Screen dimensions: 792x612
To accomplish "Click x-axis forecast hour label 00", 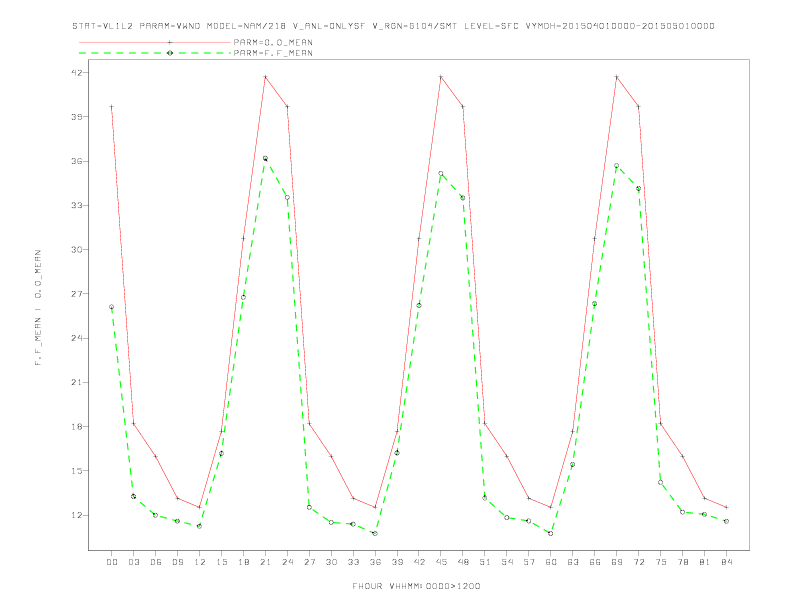I will pyautogui.click(x=112, y=562).
